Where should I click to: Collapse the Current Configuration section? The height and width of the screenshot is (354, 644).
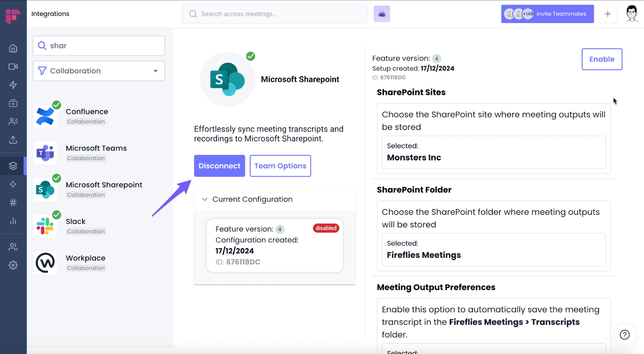click(x=204, y=199)
